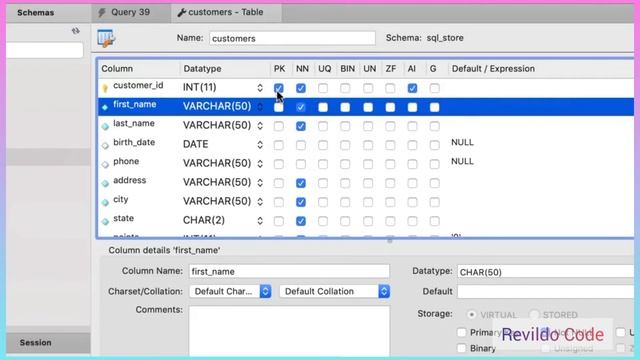640x360 pixels.
Task: Open datatype dropdown for address
Action: click(260, 183)
